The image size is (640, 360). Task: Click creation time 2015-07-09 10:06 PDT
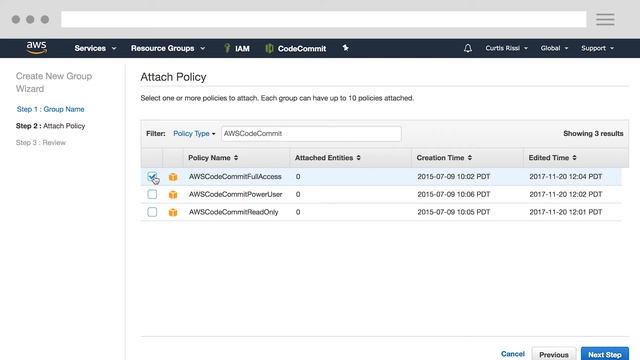pos(453,194)
